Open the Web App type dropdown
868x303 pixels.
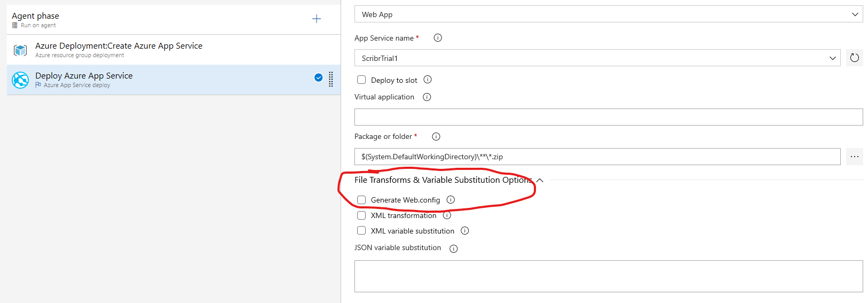[x=609, y=14]
